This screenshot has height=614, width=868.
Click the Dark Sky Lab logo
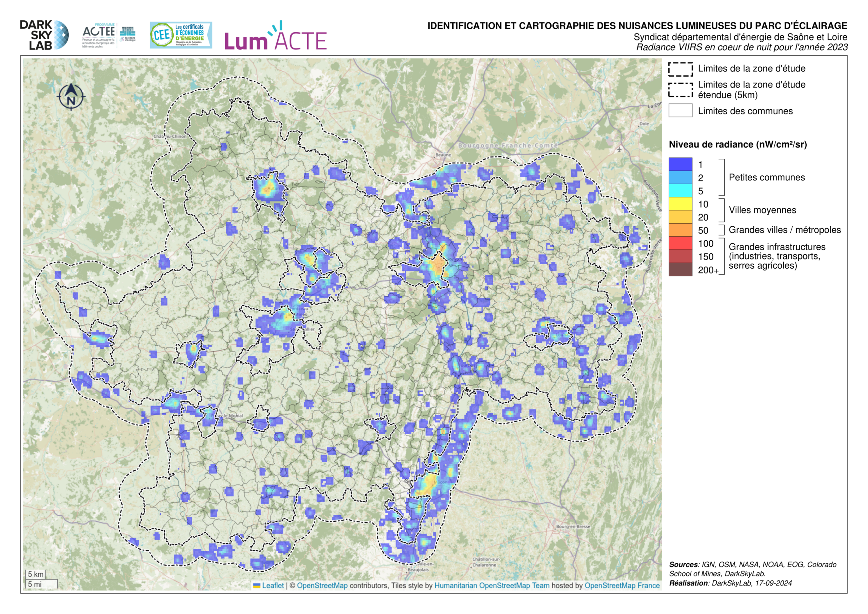point(44,35)
